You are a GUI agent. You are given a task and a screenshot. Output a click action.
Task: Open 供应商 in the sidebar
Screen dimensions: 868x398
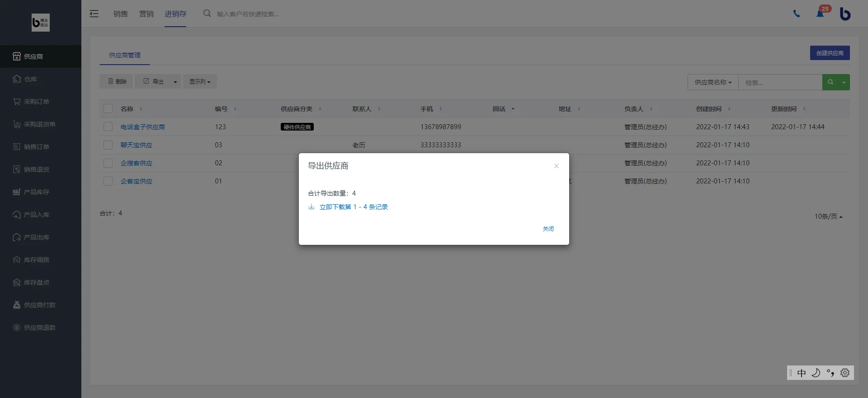point(41,56)
